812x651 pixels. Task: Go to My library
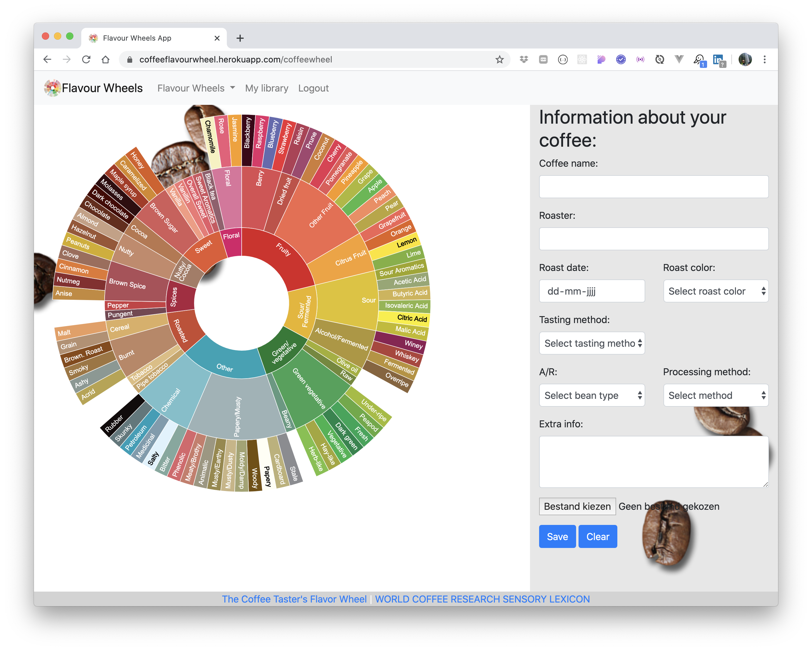coord(267,88)
